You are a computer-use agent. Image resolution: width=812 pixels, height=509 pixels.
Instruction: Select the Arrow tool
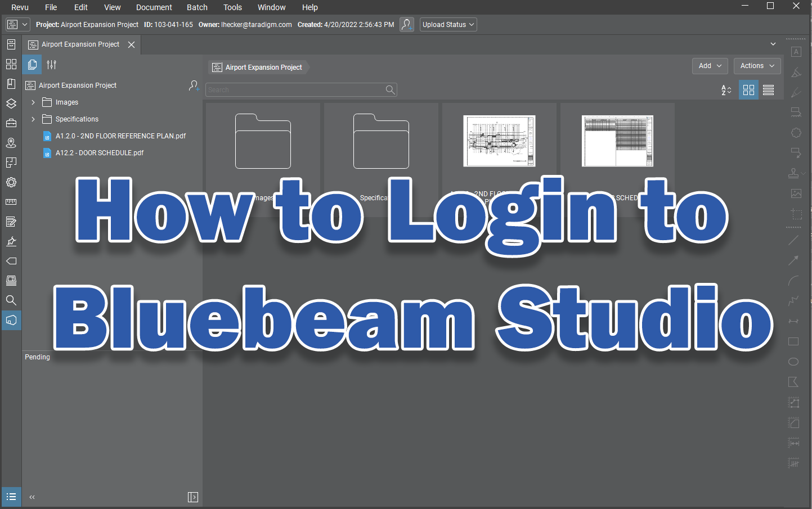pos(793,260)
